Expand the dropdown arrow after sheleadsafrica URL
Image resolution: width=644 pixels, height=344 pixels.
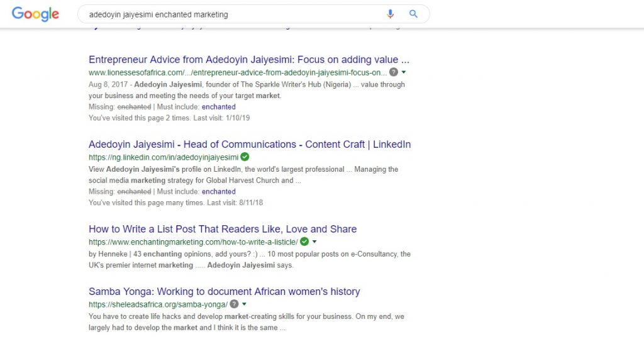tap(244, 304)
